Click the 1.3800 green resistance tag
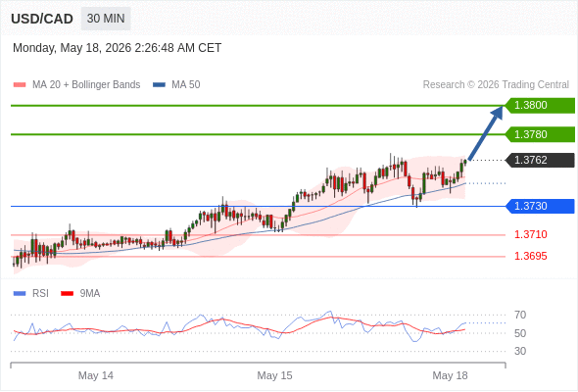 click(540, 106)
